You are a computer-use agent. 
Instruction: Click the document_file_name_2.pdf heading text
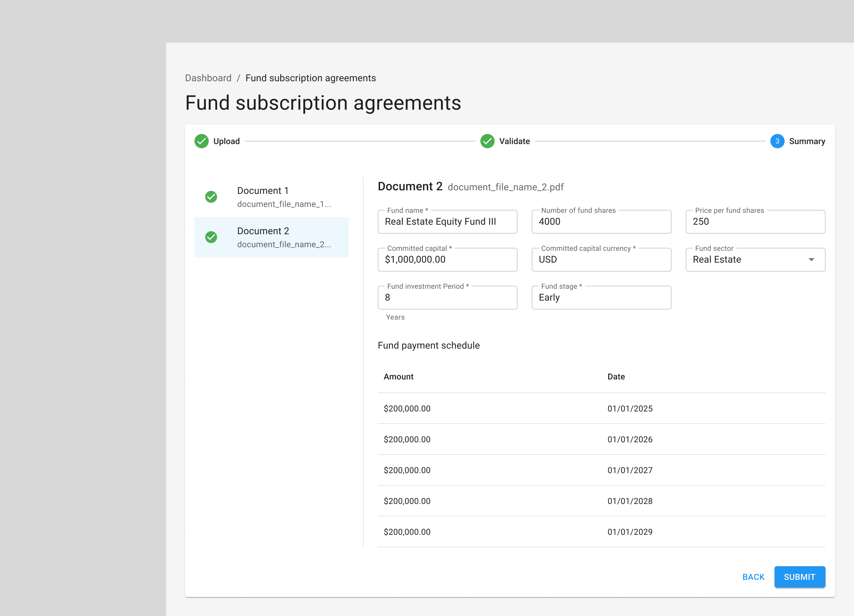pyautogui.click(x=505, y=187)
